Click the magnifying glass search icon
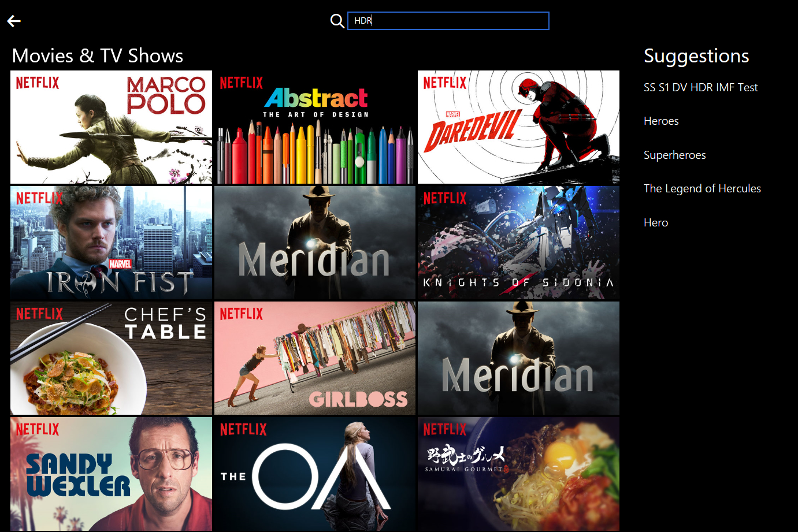This screenshot has width=798, height=532. click(x=337, y=21)
